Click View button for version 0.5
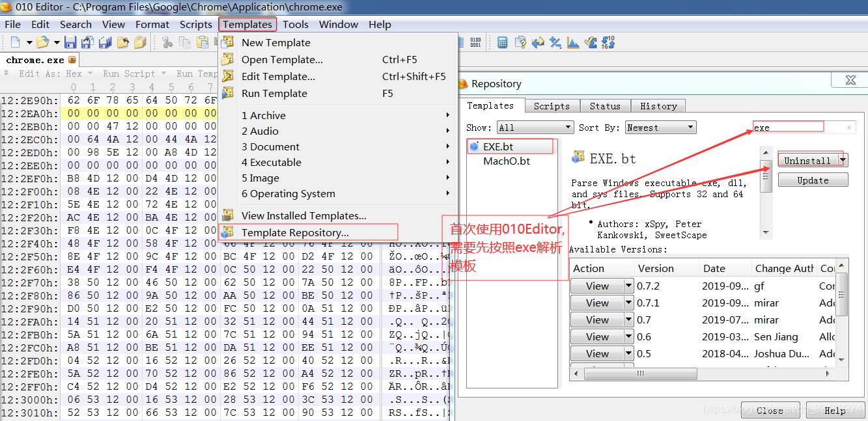Screen dimensions: 868x421 coord(597,353)
